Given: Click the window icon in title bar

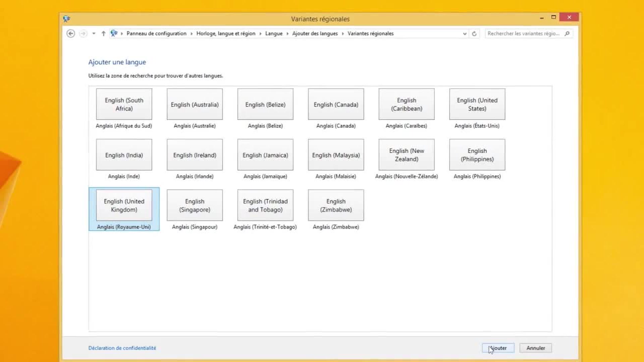Looking at the screenshot, I should tap(66, 19).
